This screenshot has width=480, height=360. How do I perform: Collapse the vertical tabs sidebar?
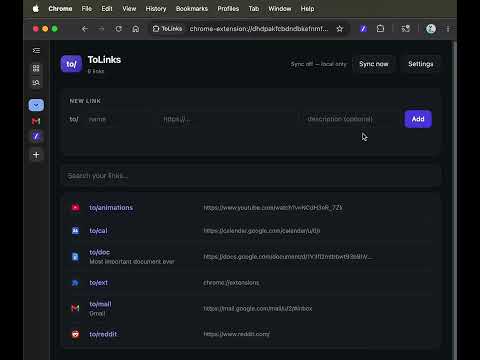(36, 51)
